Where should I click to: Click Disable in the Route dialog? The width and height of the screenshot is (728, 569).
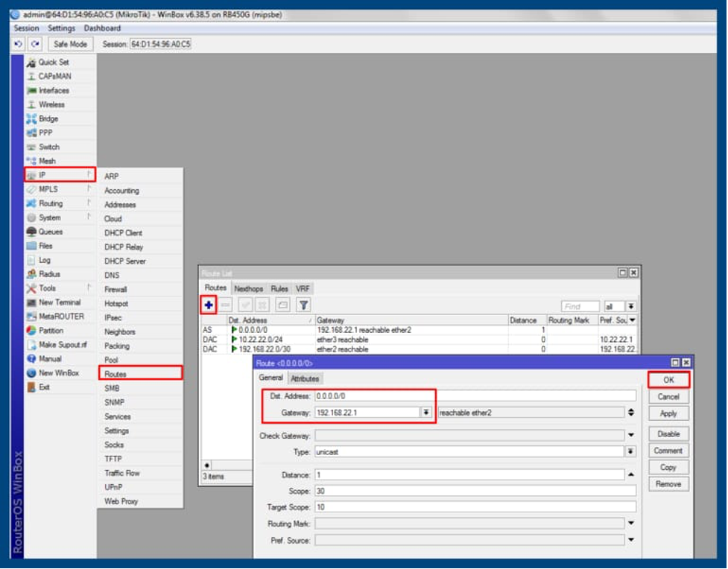668,434
